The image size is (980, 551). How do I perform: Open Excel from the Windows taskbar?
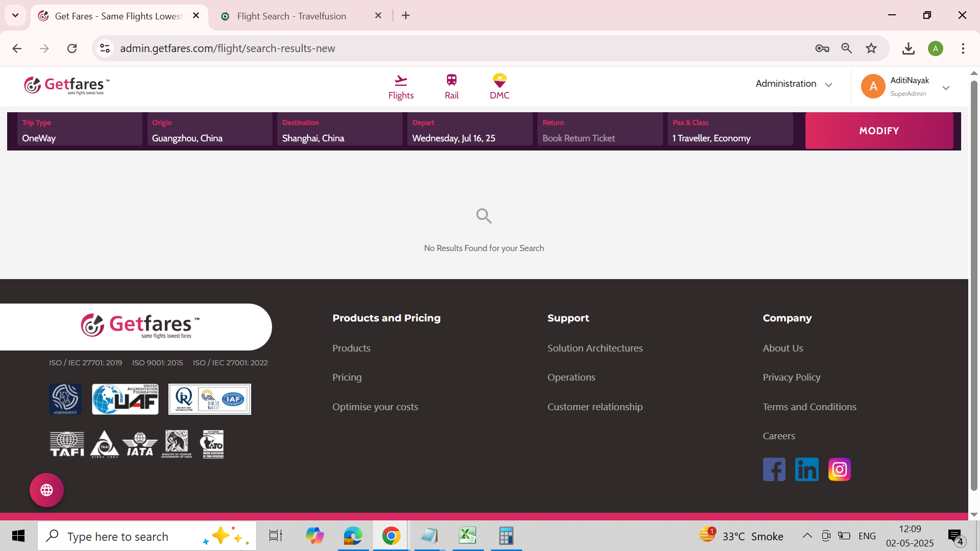468,536
